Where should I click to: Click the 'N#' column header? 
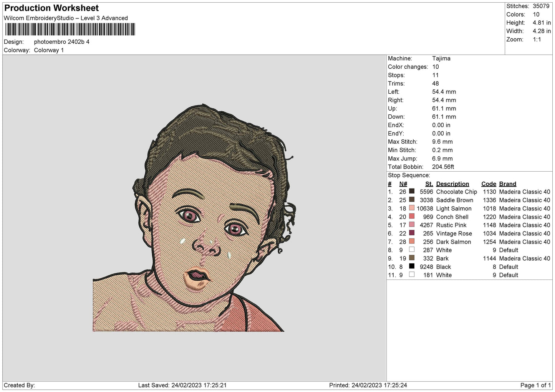click(x=403, y=184)
